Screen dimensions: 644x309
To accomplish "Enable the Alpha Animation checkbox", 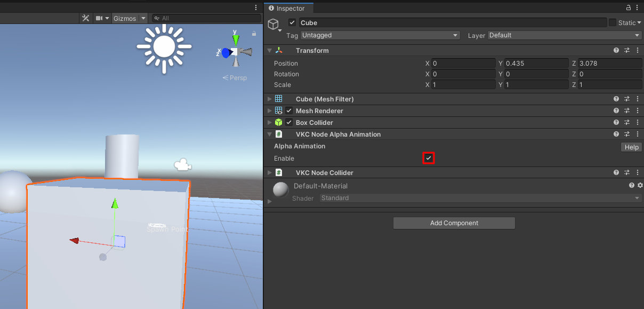I will [429, 158].
